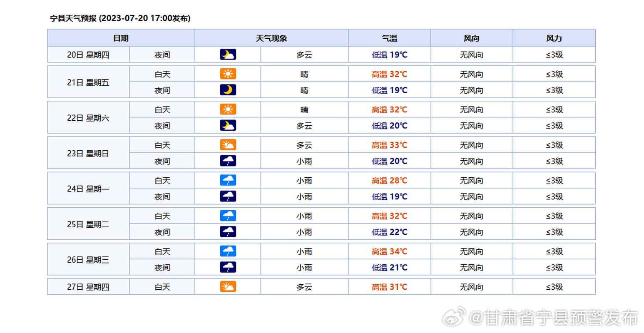Select the moon-with-cloud icon for 22日 night

click(228, 125)
